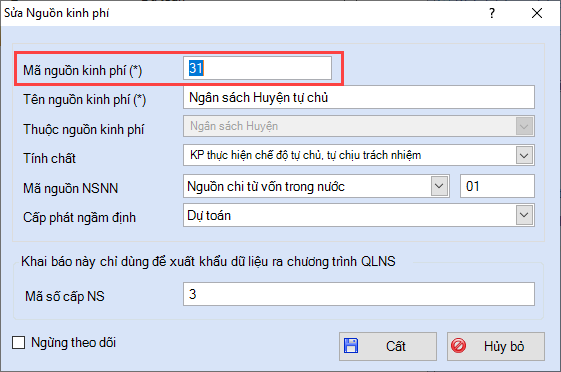Screen dimensions: 561x372
Task: Click the Mã nguồn kinh phí input field
Action: [x=257, y=68]
